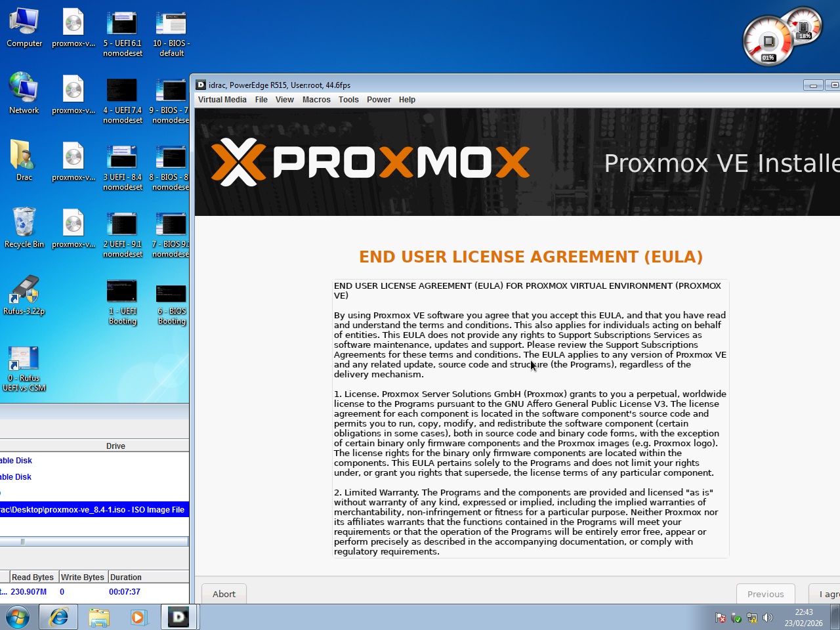Image resolution: width=840 pixels, height=630 pixels.
Task: Click the END USER LICENSE AGREEMENT heading
Action: [x=531, y=257]
